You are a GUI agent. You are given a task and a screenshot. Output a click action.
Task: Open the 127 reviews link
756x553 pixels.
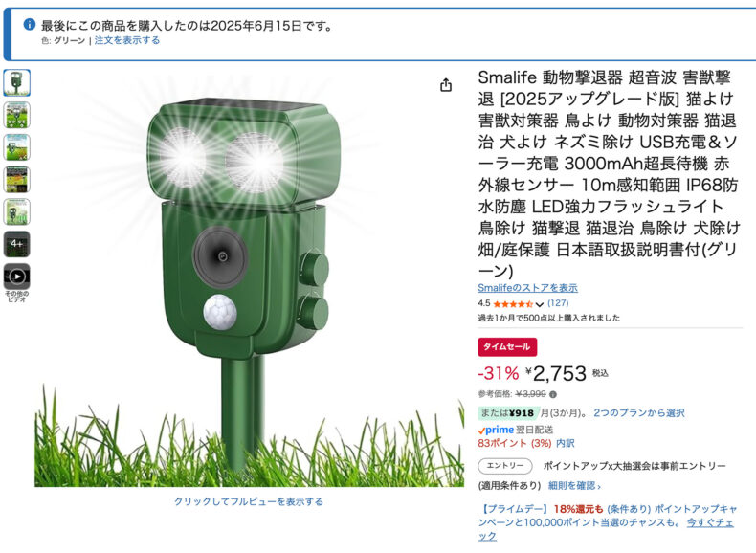(x=558, y=303)
